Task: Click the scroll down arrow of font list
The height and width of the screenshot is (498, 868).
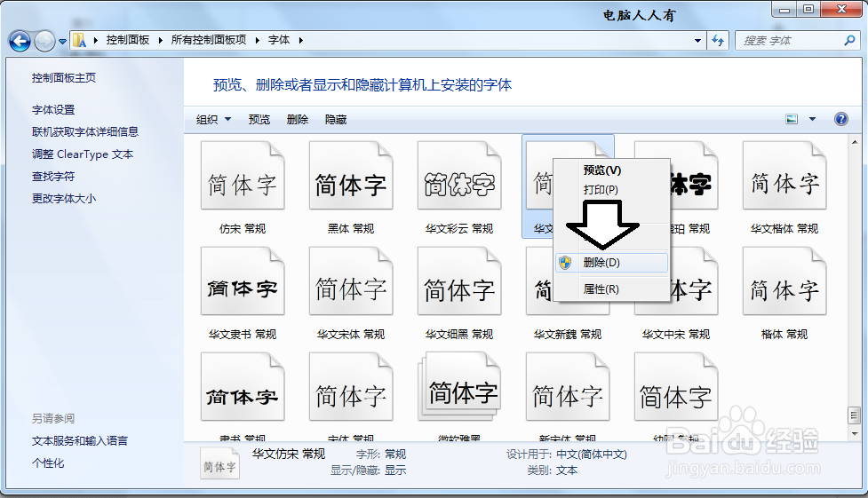Action: (854, 434)
